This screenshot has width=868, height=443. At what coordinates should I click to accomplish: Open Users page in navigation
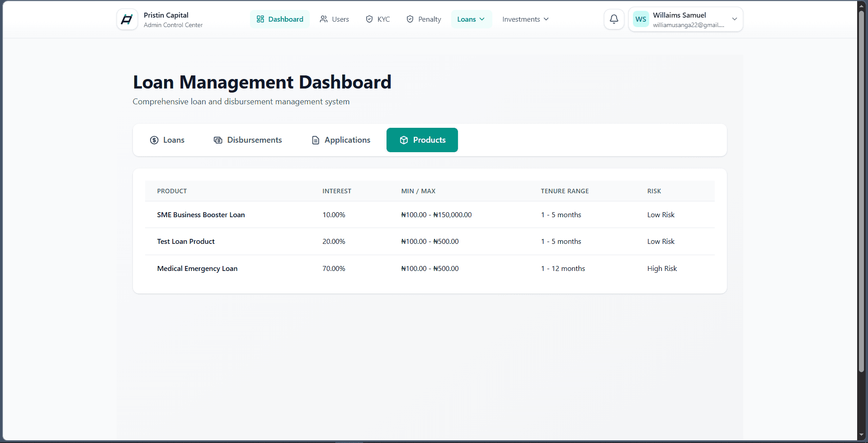pos(335,19)
